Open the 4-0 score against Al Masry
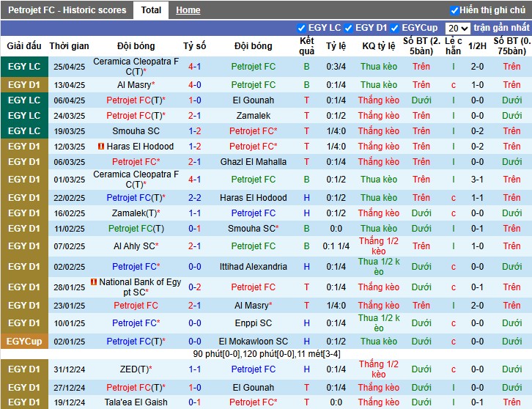The width and height of the screenshot is (532, 409). [x=195, y=85]
